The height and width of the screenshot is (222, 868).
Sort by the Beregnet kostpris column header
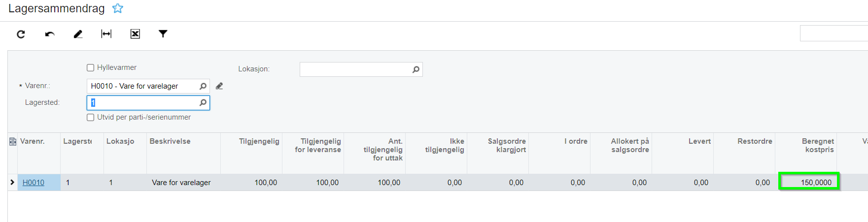[x=818, y=145]
